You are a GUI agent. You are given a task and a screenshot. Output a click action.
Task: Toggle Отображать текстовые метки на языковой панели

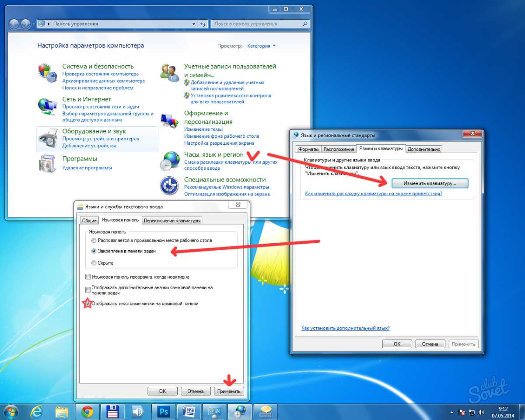(x=88, y=303)
